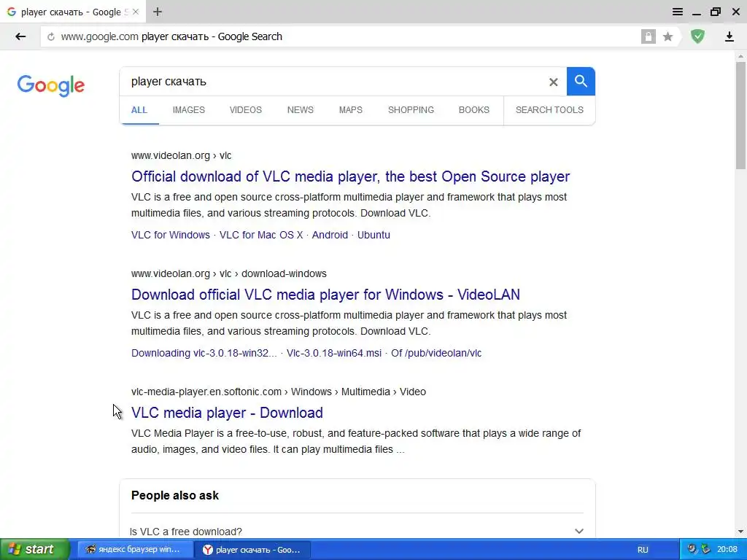
Task: Switch to the VIDEOS tab
Action: point(245,110)
